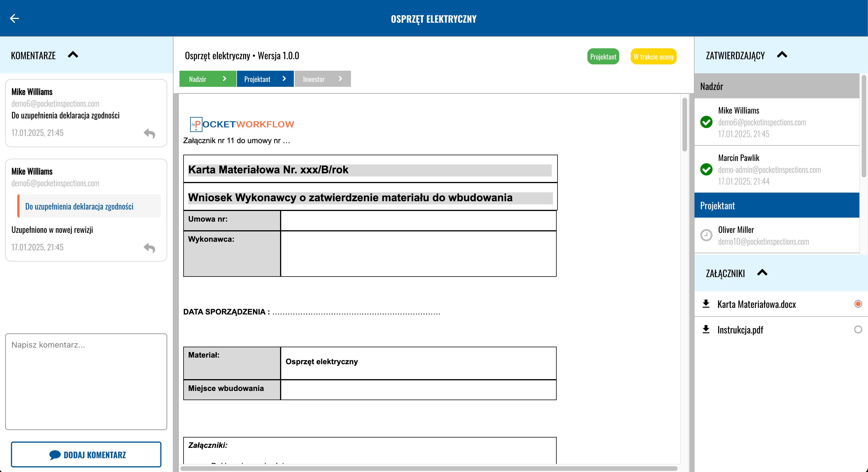Click the 'W trakcie oceny' status badge
Image resolution: width=868 pixels, height=472 pixels.
click(x=653, y=57)
